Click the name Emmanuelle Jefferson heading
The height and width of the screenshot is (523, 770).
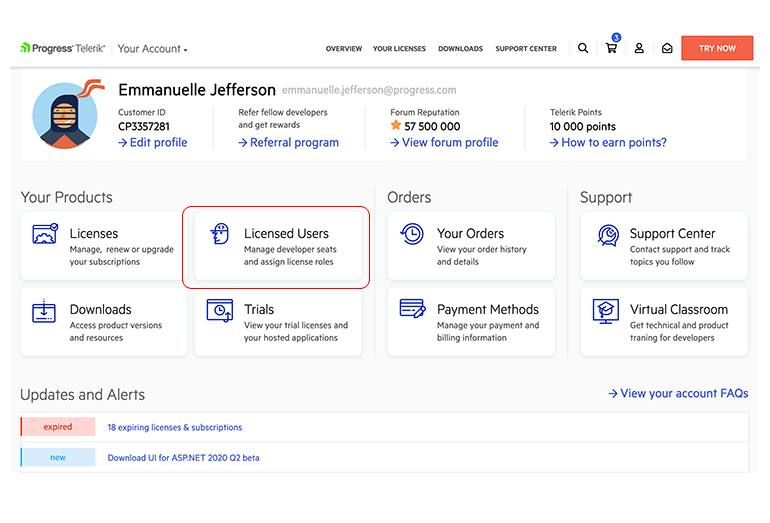(x=197, y=90)
